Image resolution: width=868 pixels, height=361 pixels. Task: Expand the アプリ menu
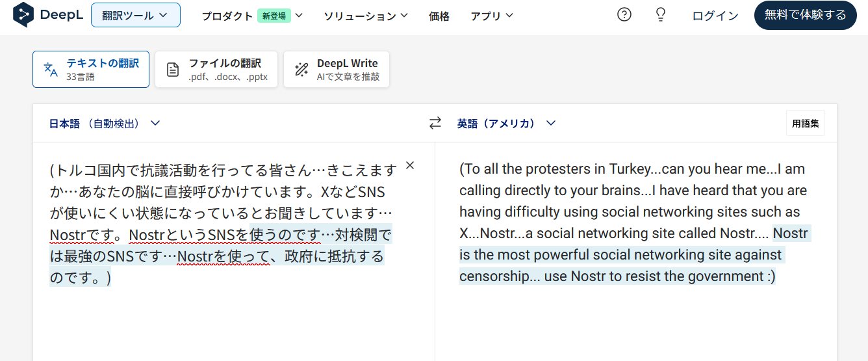tap(492, 16)
